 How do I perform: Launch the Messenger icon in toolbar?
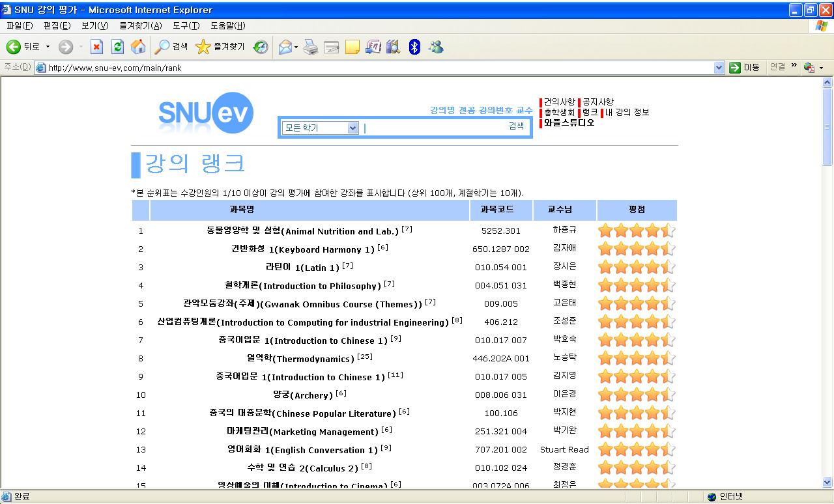(x=436, y=47)
